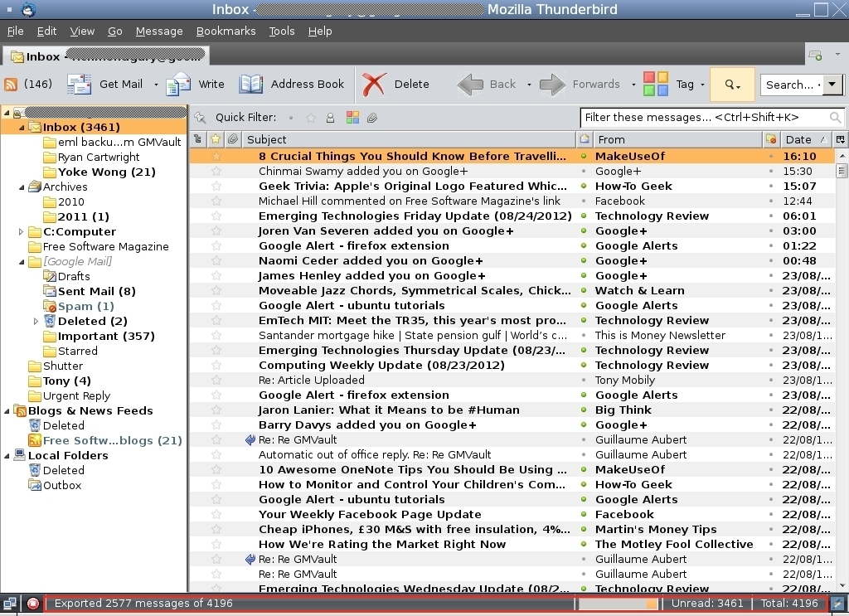Screen dimensions: 849x616
Task: Open the Get Mail dropdown arrow
Action: (x=156, y=85)
